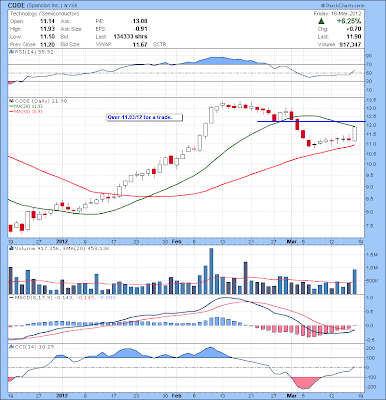386x400 pixels.
Task: Click the 'CODE (Daily) 11.90' price label
Action: point(40,101)
